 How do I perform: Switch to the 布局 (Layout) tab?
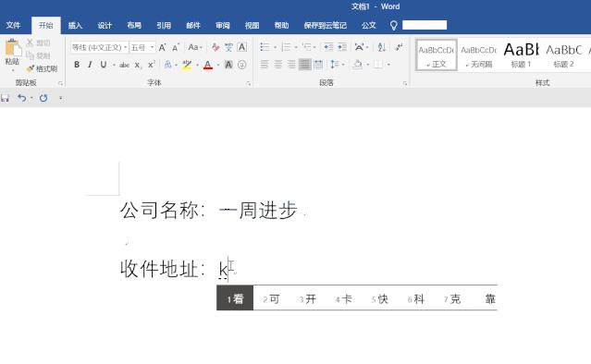point(134,25)
